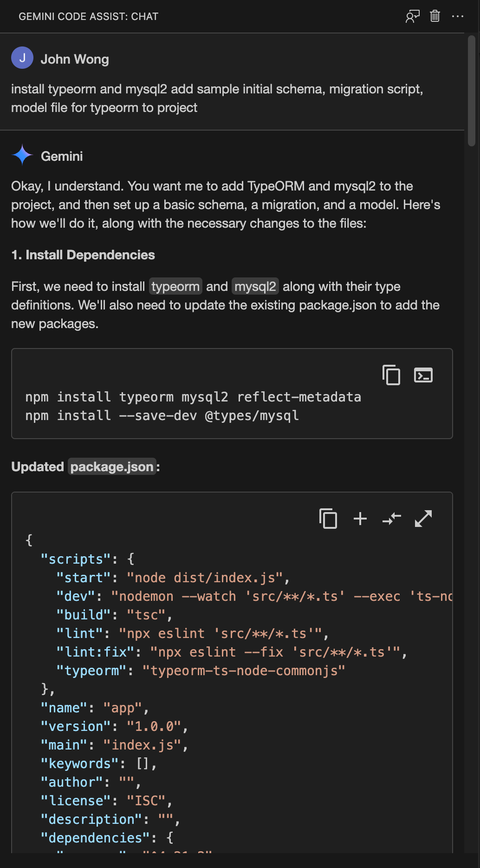Image resolution: width=480 pixels, height=868 pixels.
Task: Click the John Wong avatar
Action: point(22,58)
